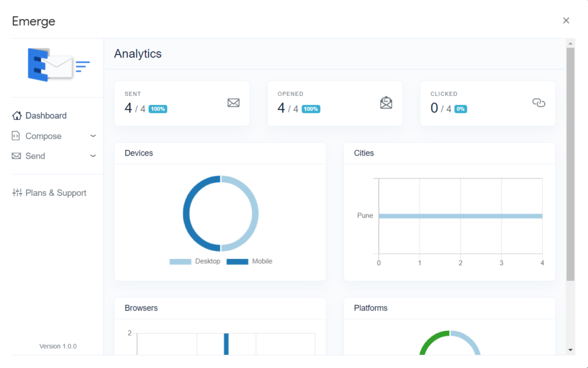The image size is (588, 368).
Task: Open the Dashboard menu item
Action: [x=46, y=115]
